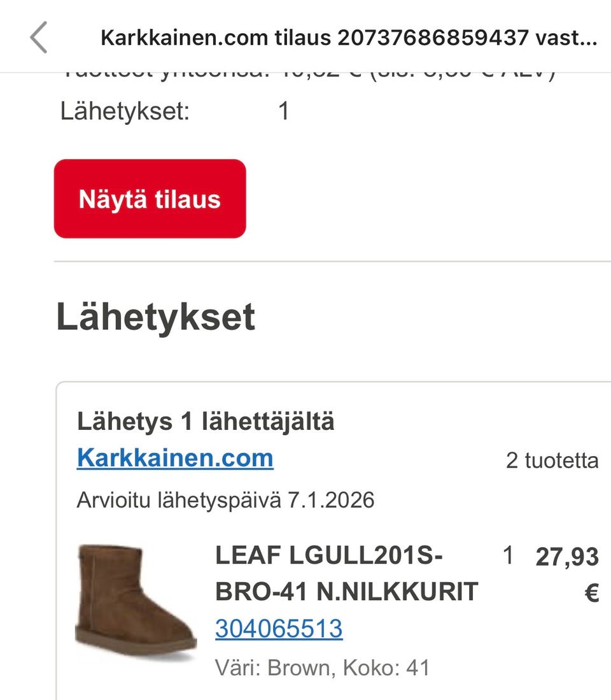Open the Näytä tilaus button
Image resolution: width=611 pixels, height=700 pixels.
click(150, 199)
